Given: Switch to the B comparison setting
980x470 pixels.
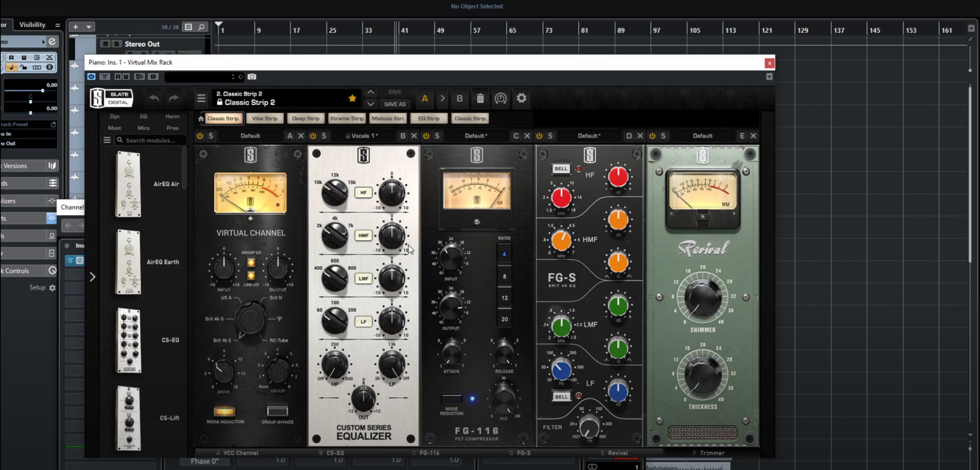Looking at the screenshot, I should click(459, 99).
